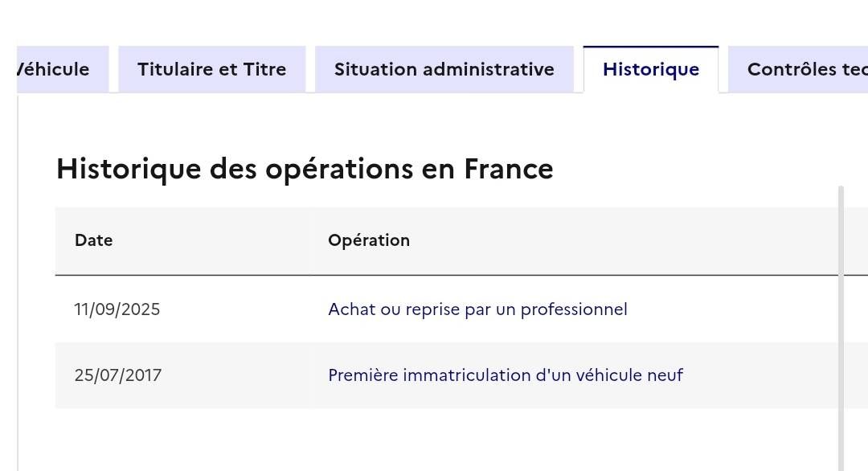Select the Situation administrative tab
The height and width of the screenshot is (471, 868).
pos(444,69)
